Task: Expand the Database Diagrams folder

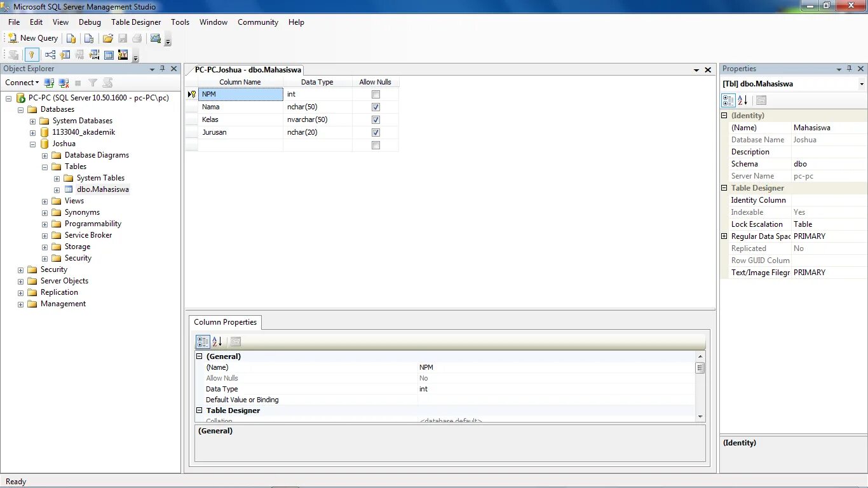Action: coord(44,155)
